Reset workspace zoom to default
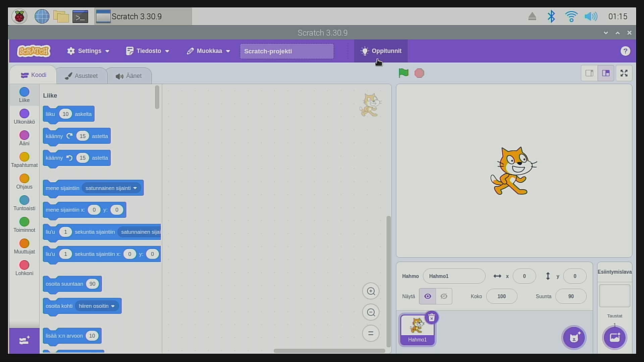Viewport: 644px width, 362px height. point(371,333)
